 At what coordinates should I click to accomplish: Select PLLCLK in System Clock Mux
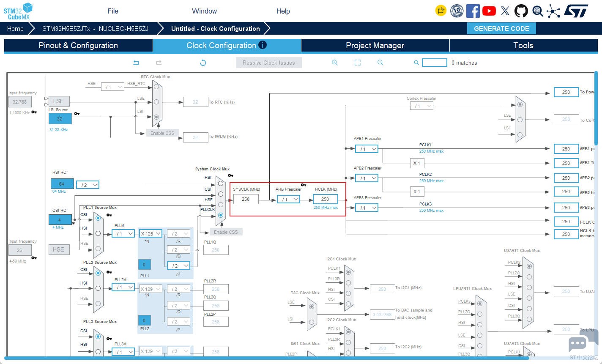point(220,215)
